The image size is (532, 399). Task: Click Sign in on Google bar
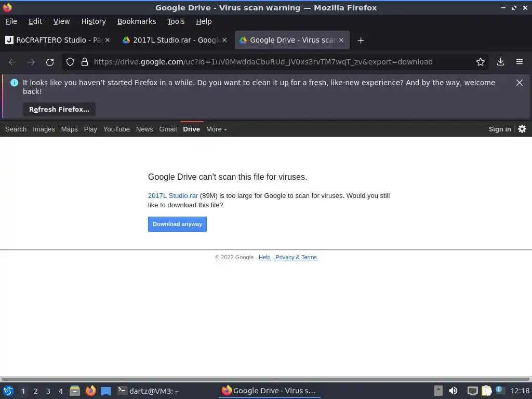(499, 129)
